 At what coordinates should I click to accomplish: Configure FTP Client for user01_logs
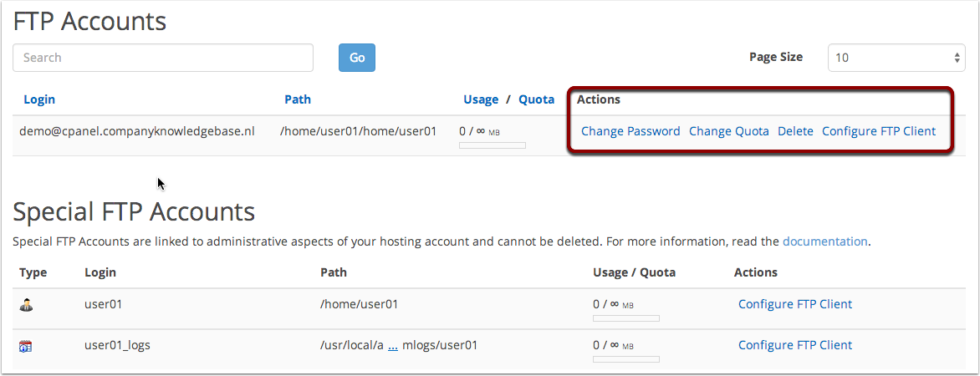(x=795, y=345)
